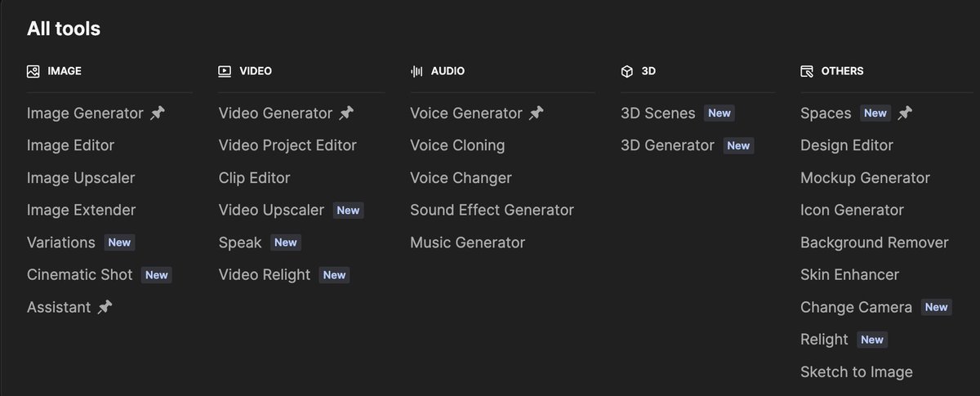Go to Background Remover
Viewport: 980px width, 396px height.
click(x=875, y=242)
